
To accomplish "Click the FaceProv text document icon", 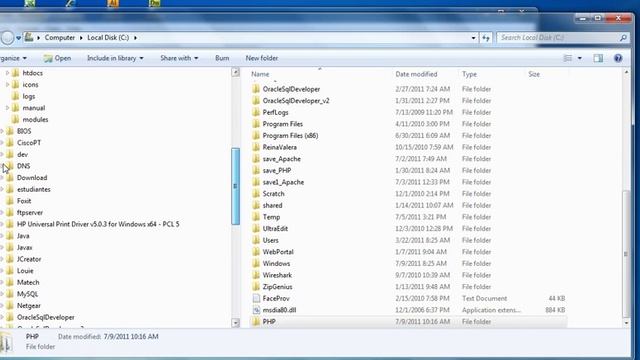I will coord(256,298).
